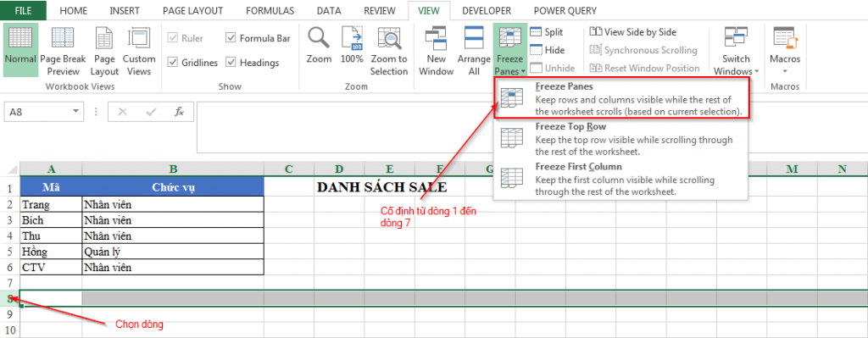Open the Macros dropdown arrow
Image resolution: width=868 pixels, height=338 pixels.
(785, 72)
